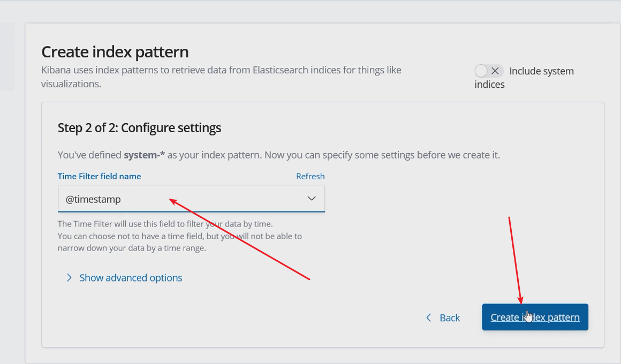
Task: Open the Time Filter field name dropdown
Action: [x=191, y=199]
